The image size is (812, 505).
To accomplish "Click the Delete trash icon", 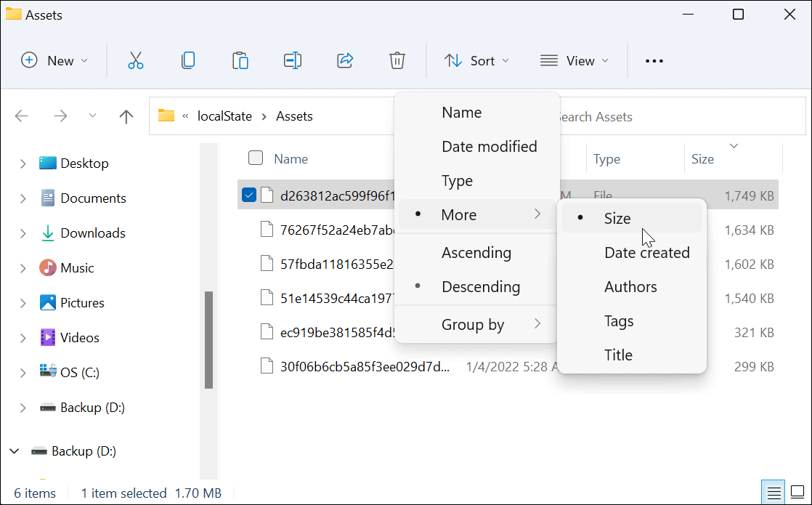I will coord(397,60).
